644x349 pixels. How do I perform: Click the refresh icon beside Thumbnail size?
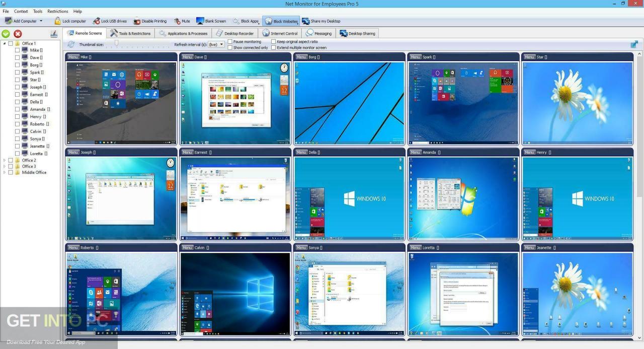click(71, 44)
